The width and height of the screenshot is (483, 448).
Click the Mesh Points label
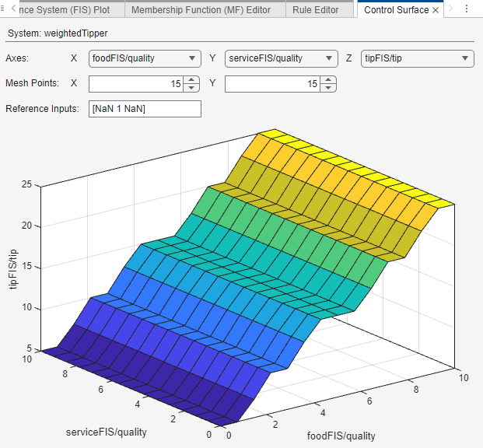click(x=32, y=83)
